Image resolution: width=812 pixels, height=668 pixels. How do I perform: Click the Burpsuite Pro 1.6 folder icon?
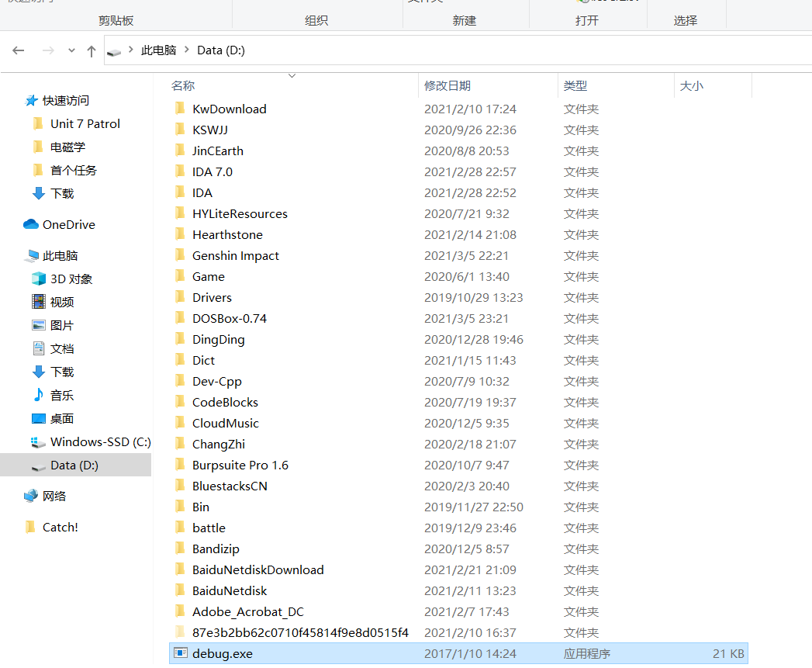180,464
